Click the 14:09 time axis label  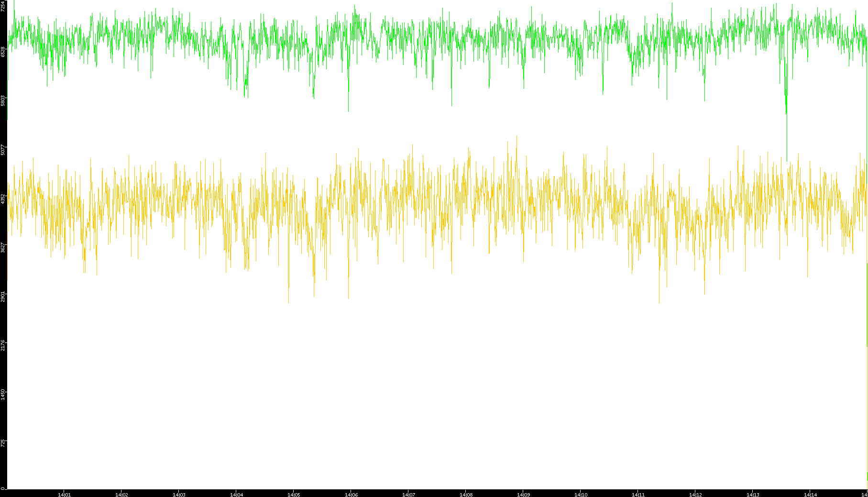point(523,495)
